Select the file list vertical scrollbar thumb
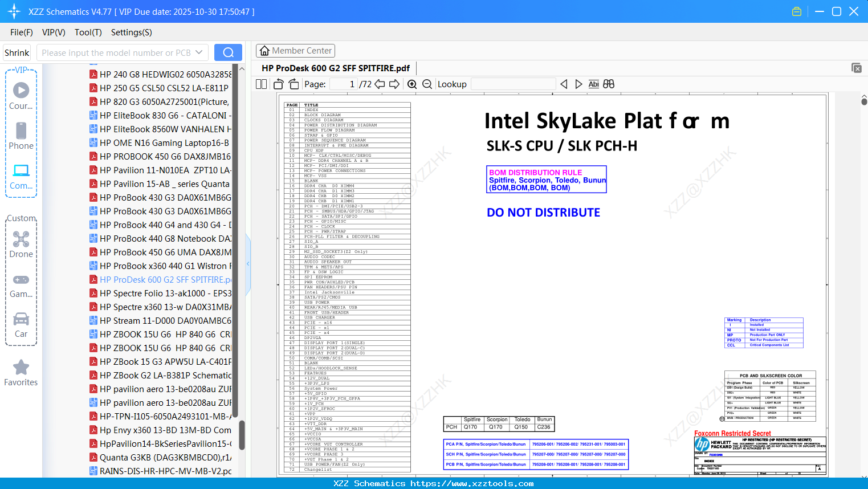Image resolution: width=868 pixels, height=489 pixels. [242, 435]
